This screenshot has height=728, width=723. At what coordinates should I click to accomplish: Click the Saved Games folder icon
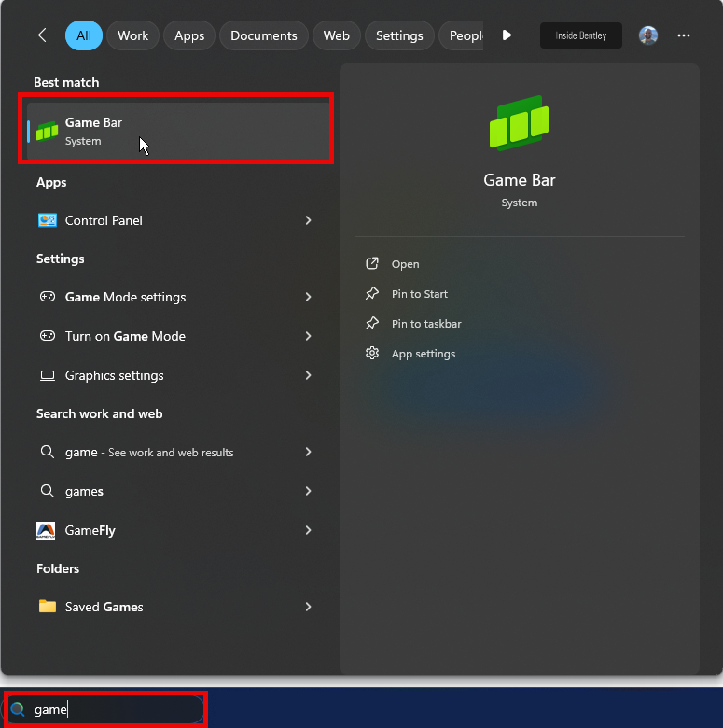[x=48, y=606]
